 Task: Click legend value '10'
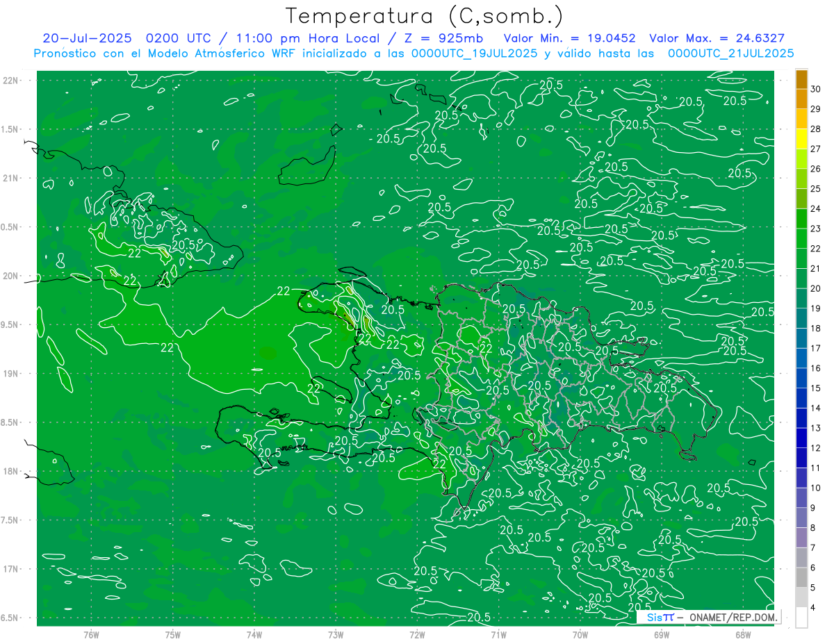815,488
